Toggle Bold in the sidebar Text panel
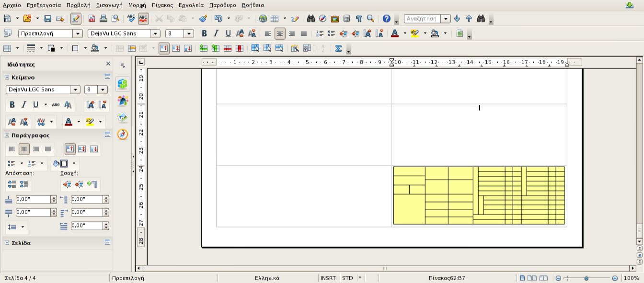 [12, 105]
